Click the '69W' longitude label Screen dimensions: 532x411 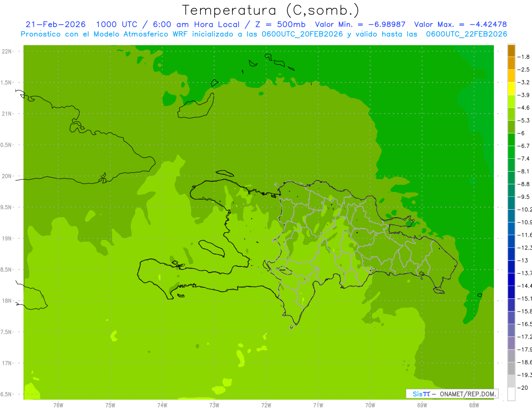(x=422, y=405)
